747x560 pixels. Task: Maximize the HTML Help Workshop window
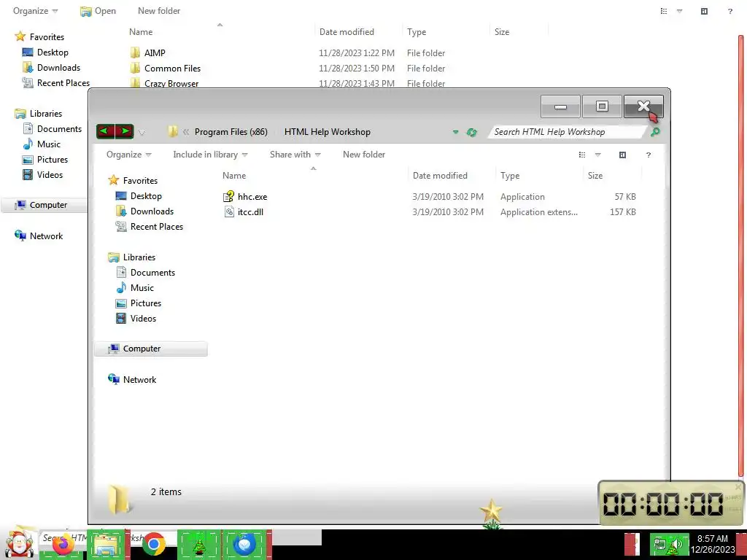[x=602, y=106]
